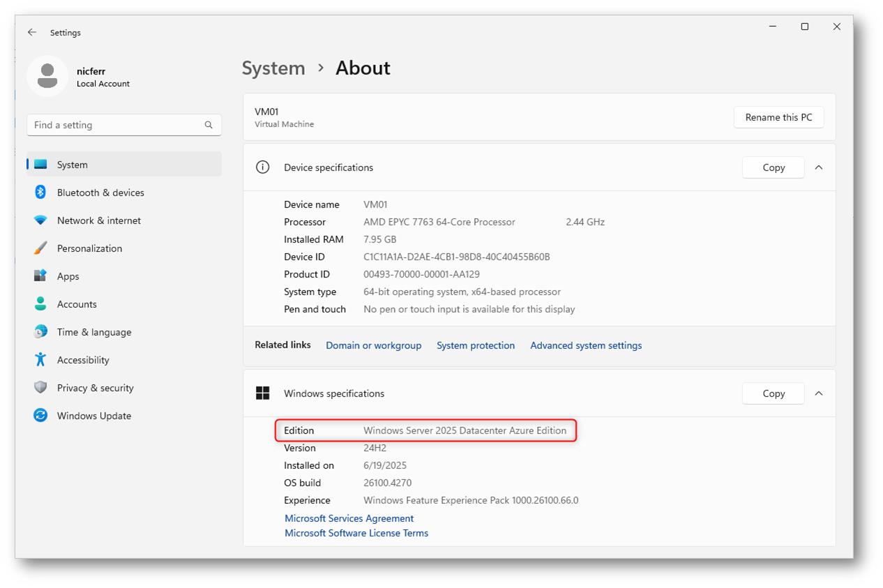Open Advanced system settings link

point(586,345)
